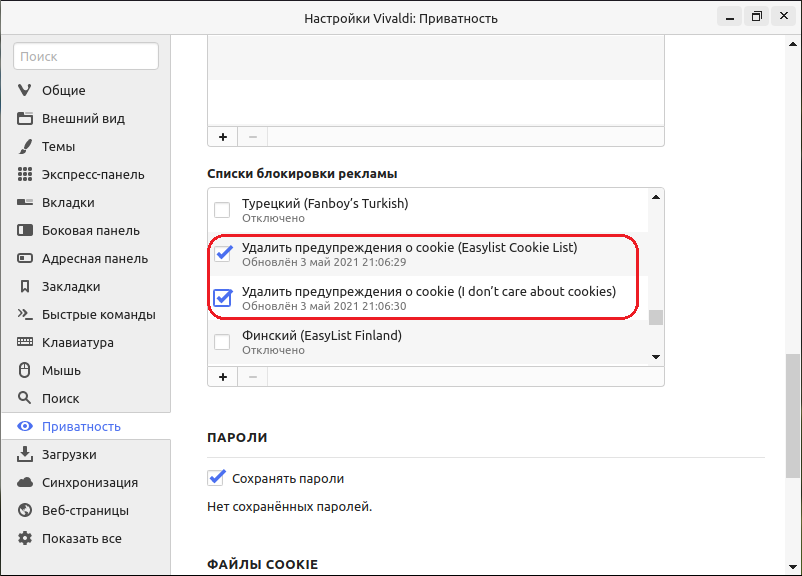Screen dimensions: 802x576
Task: Click the text Обновлён 3 май 2021 21:06:30
Action: 324,306
